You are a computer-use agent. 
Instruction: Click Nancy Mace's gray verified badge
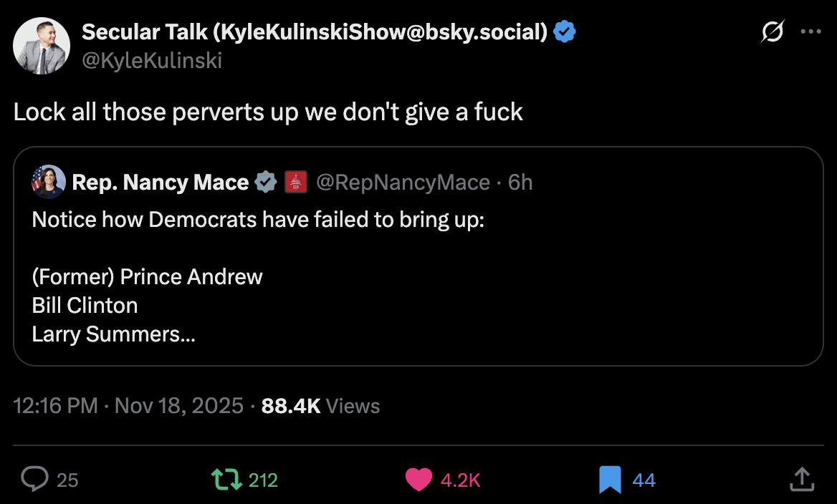(x=267, y=183)
